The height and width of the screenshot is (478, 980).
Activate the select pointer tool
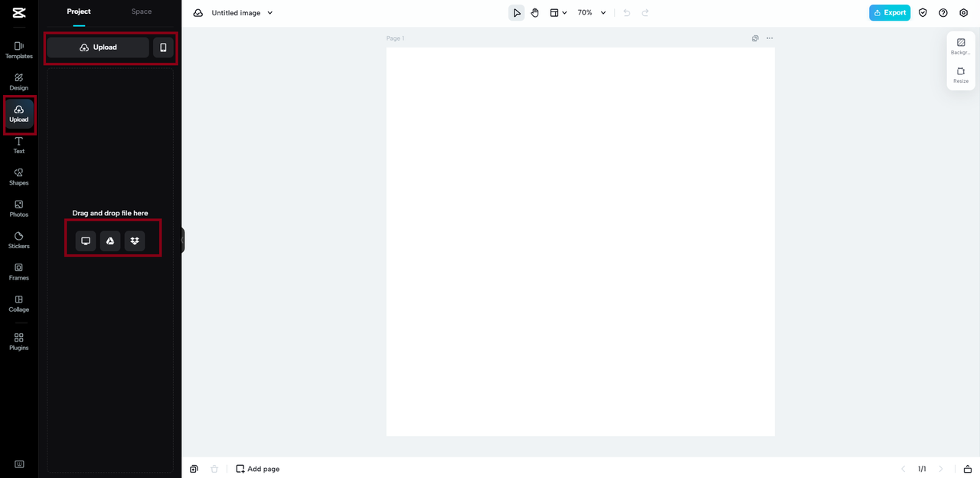(x=517, y=13)
